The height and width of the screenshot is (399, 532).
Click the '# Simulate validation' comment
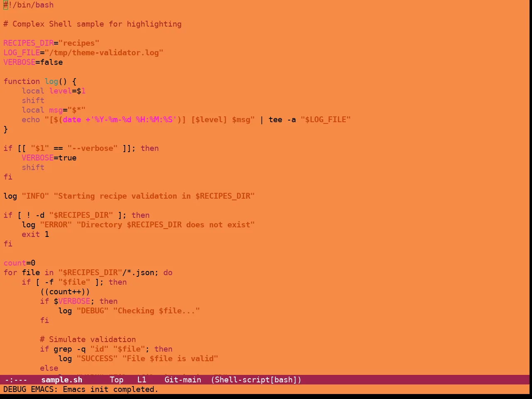[x=88, y=340]
